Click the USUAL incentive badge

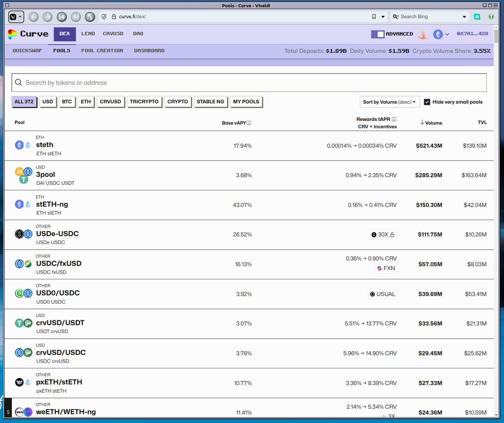click(x=382, y=294)
